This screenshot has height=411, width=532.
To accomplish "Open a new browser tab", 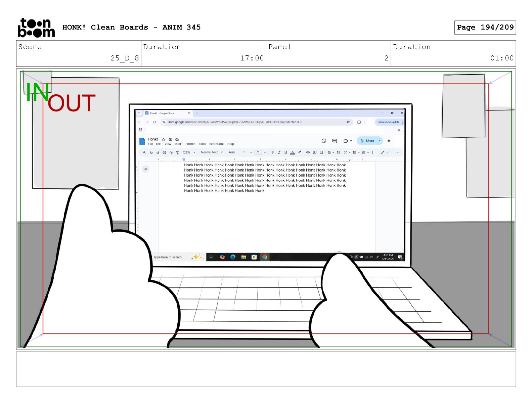I will pyautogui.click(x=197, y=113).
